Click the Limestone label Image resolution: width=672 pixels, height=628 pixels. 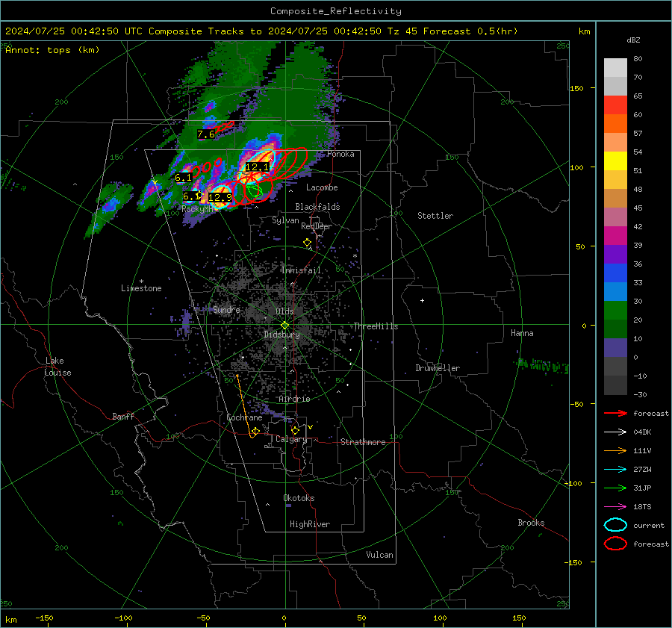pos(141,288)
